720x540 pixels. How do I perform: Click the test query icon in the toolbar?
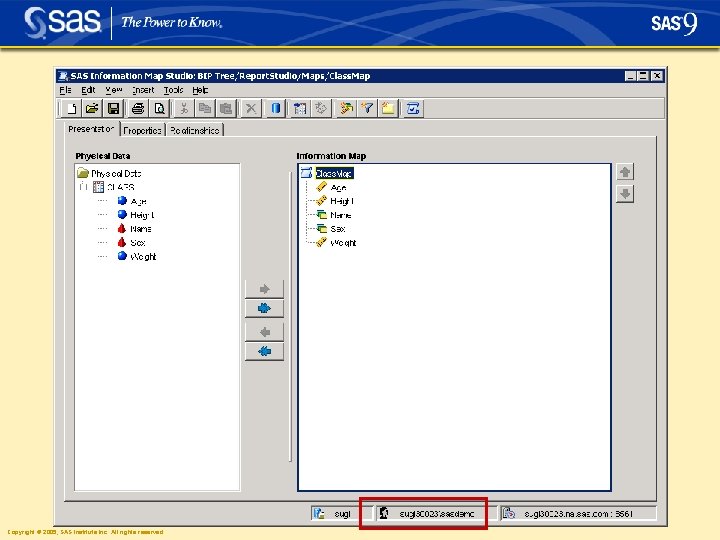click(413, 109)
